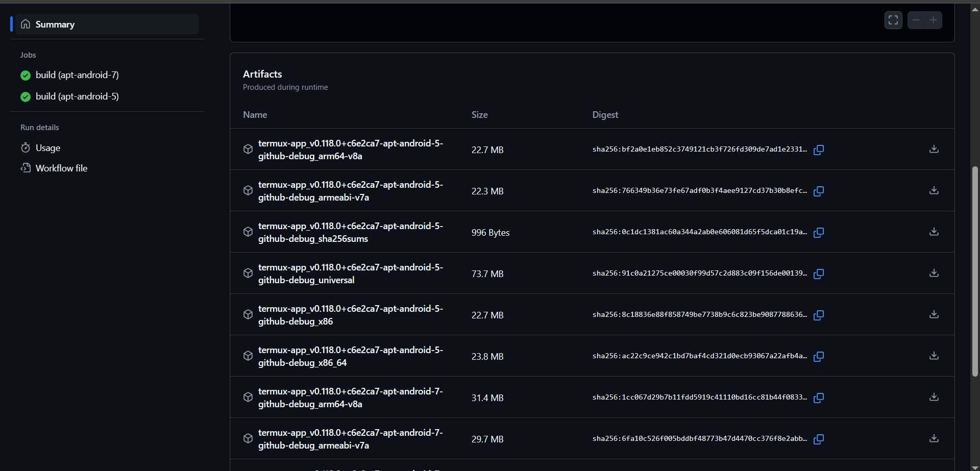Click package icon of apt-android-5 universal artifact
The image size is (980, 471).
(248, 273)
